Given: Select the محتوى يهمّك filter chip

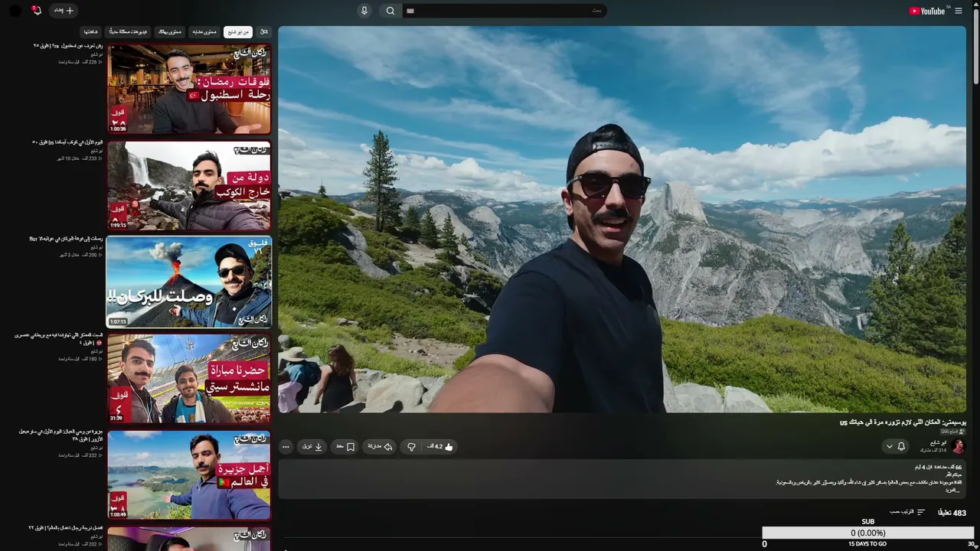Looking at the screenshot, I should (170, 32).
